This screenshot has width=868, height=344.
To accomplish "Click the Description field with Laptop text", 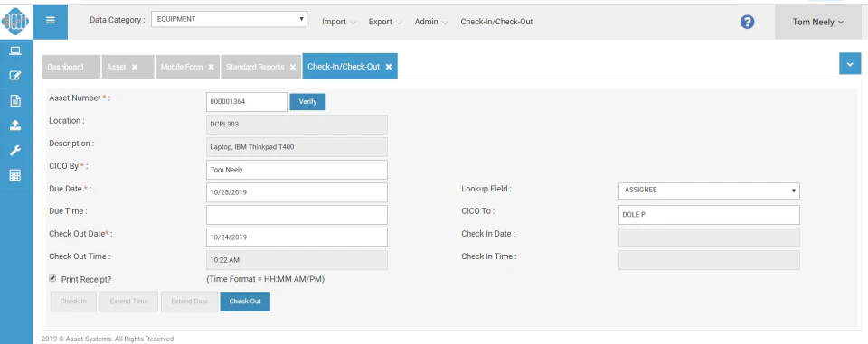I will point(297,147).
